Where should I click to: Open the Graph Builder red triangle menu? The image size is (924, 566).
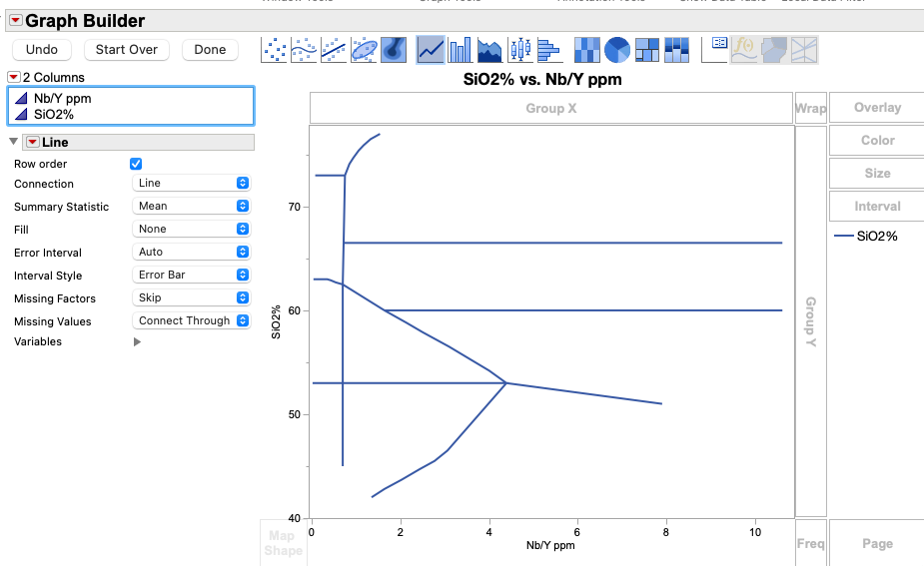tap(16, 21)
